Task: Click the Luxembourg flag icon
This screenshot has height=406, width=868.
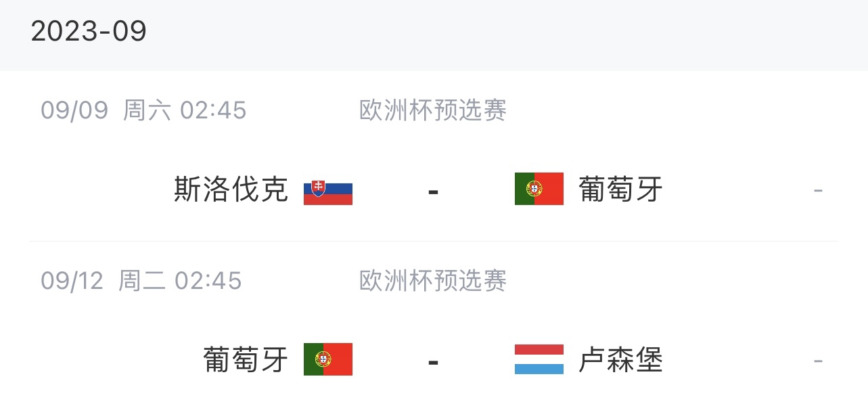Action: [x=539, y=359]
